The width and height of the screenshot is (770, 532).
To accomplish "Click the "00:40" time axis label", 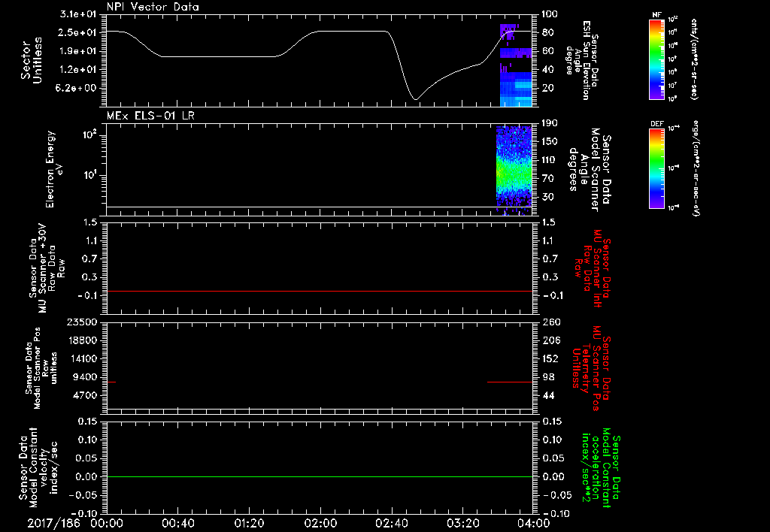I will (x=177, y=523).
